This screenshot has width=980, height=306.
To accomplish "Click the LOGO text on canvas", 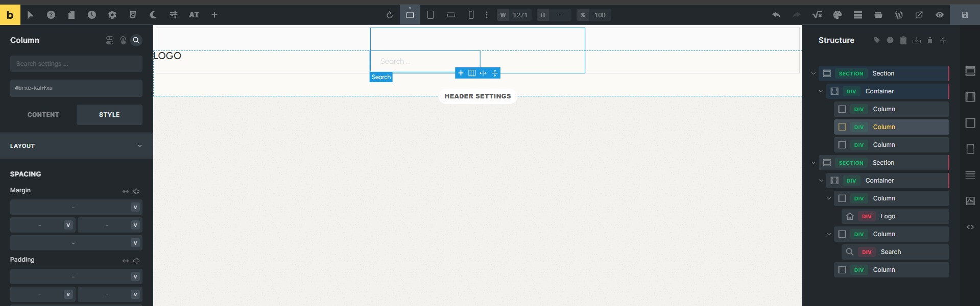I will (168, 56).
